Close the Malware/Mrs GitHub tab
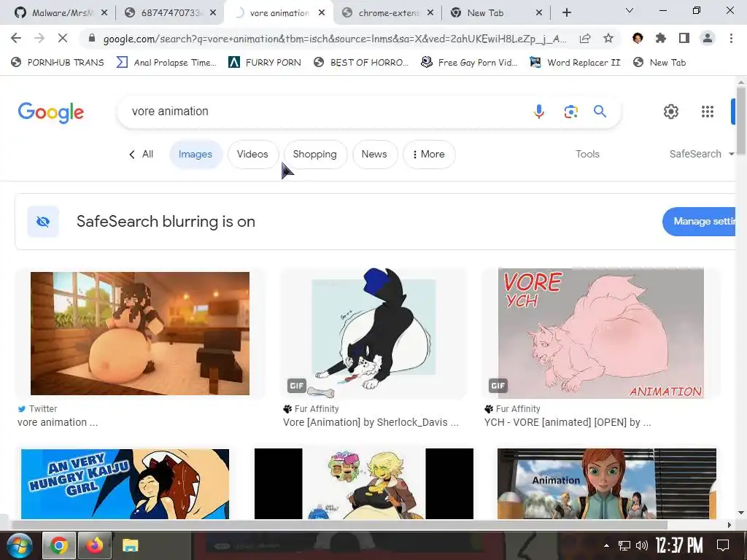Viewport: 747px width, 560px height. [x=104, y=12]
